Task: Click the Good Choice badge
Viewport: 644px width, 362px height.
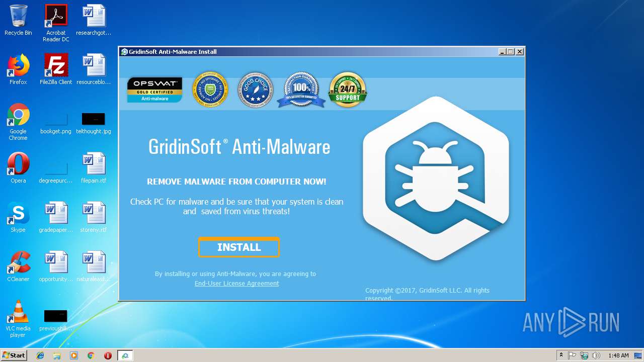Action: click(x=256, y=89)
